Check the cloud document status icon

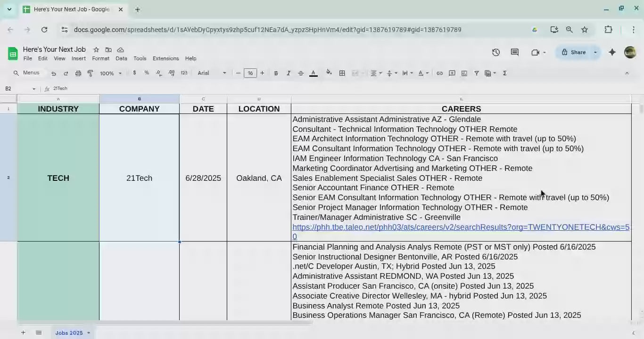pyautogui.click(x=121, y=49)
